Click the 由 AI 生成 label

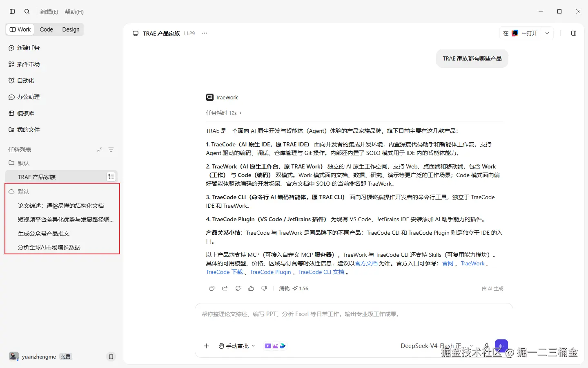pyautogui.click(x=492, y=289)
